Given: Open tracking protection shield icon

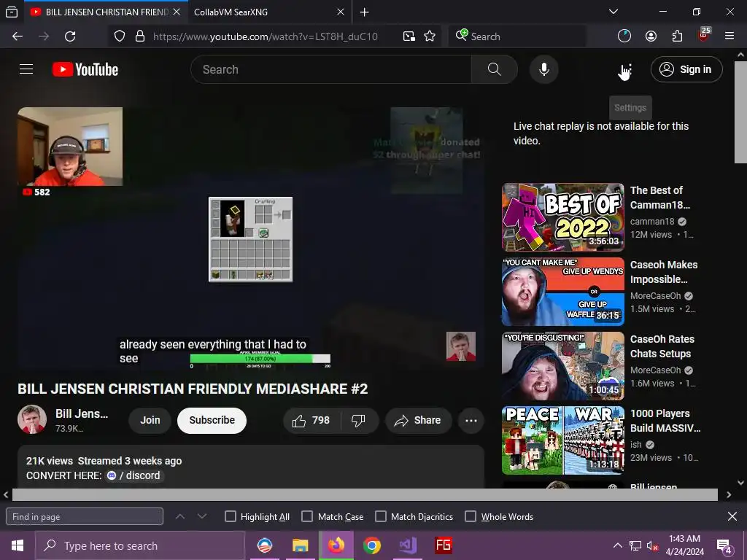Looking at the screenshot, I should pos(120,36).
